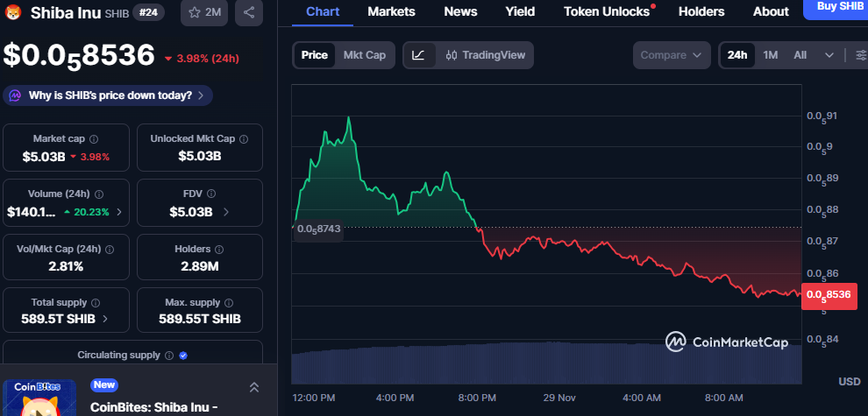The image size is (868, 416).
Task: Open 'Why is SHIB's price down today?'
Action: point(108,95)
